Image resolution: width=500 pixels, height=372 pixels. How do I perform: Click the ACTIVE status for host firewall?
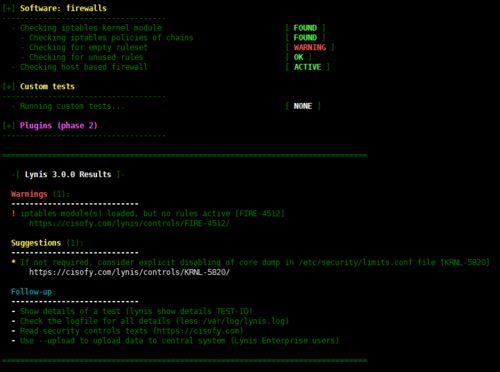[307, 67]
